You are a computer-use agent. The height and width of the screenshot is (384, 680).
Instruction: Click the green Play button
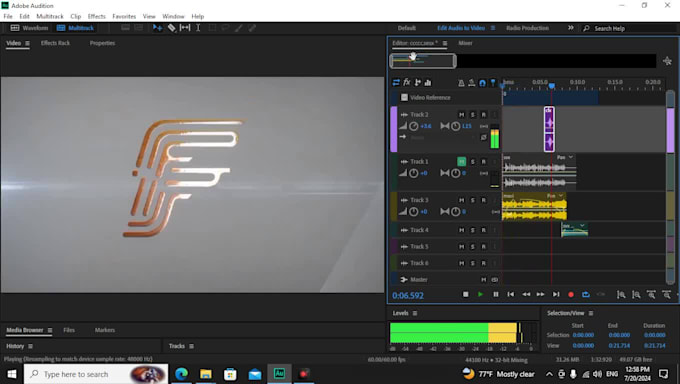click(480, 294)
